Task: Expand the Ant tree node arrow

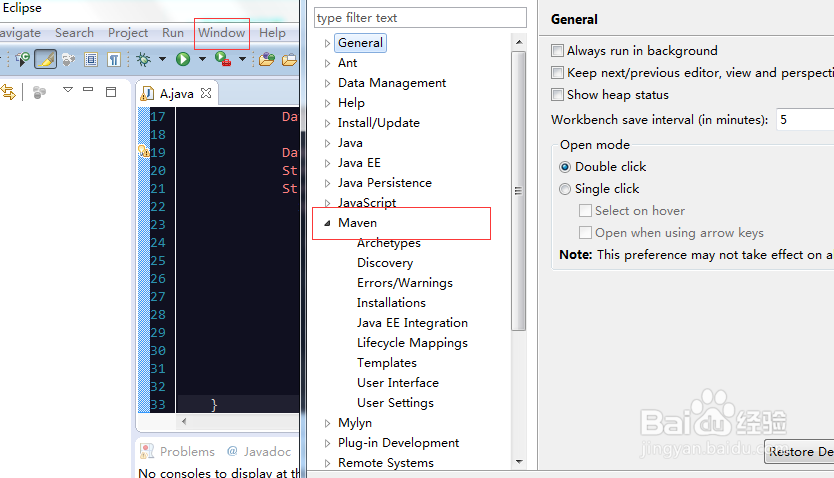Action: pos(327,63)
